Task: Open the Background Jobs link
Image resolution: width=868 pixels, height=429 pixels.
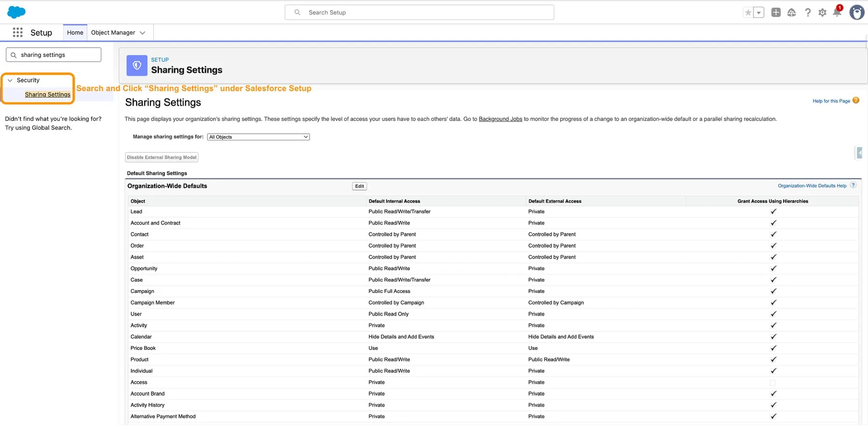Action: 500,119
